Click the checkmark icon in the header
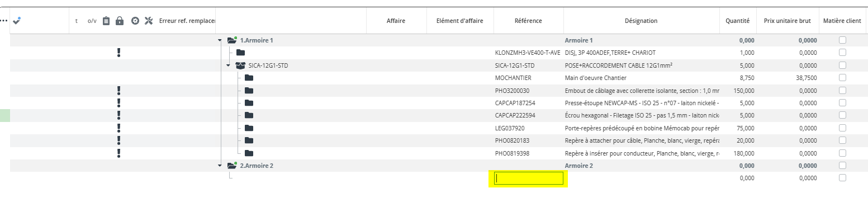Image resolution: width=868 pixels, height=202 pixels. [x=16, y=21]
